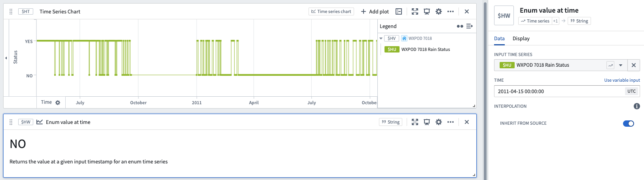Close the Time Series Chart card
Image resolution: width=644 pixels, height=180 pixels.
tap(467, 11)
